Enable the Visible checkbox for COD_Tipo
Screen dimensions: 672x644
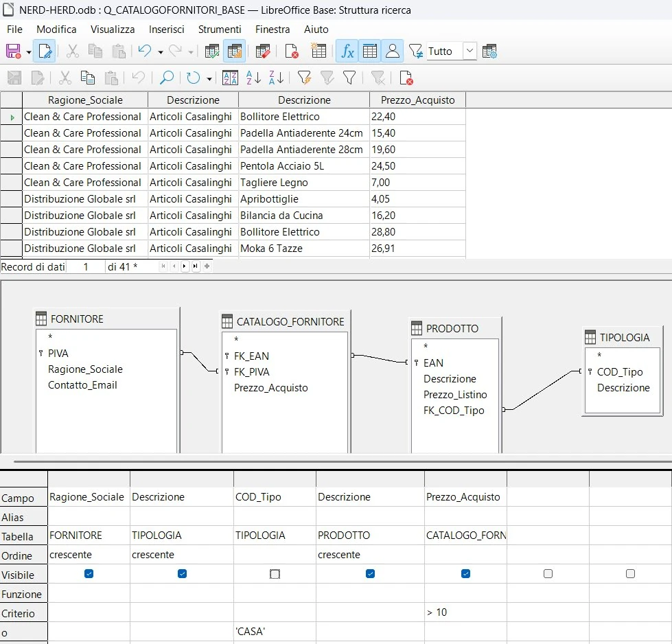coord(275,574)
